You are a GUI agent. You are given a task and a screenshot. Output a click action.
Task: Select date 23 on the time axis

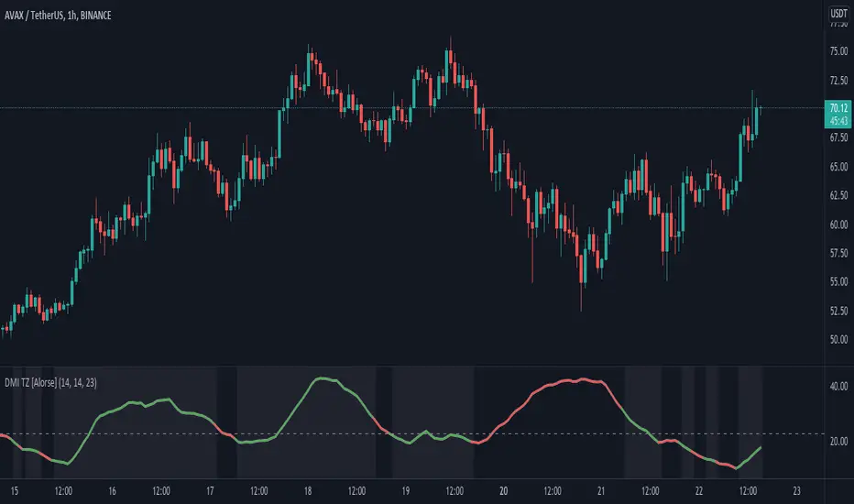coord(796,489)
